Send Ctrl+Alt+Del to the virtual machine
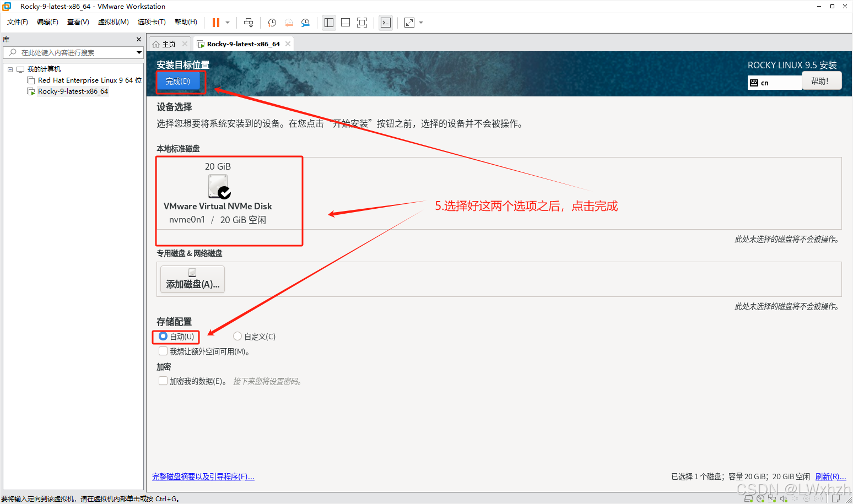Screen dimensions: 853x504 [x=249, y=23]
